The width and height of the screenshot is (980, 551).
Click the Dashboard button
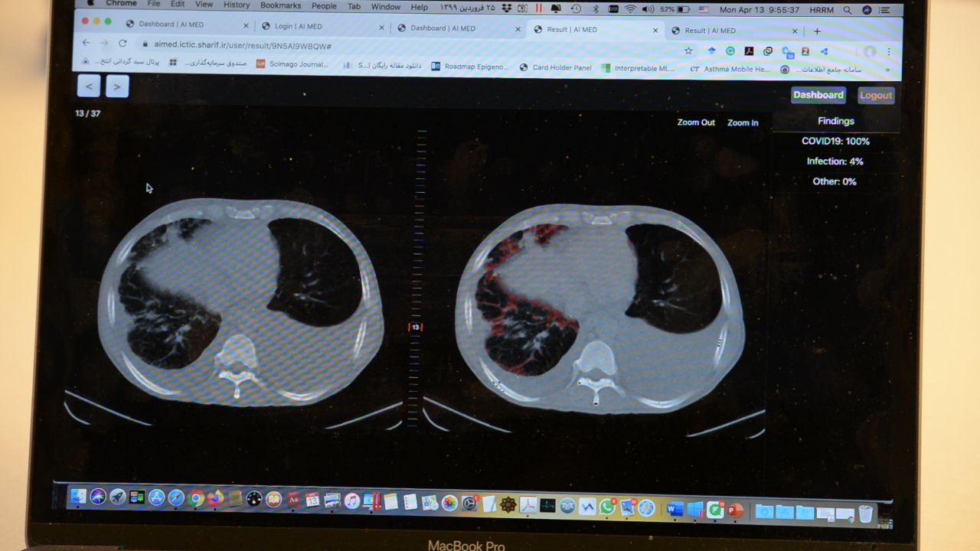818,95
